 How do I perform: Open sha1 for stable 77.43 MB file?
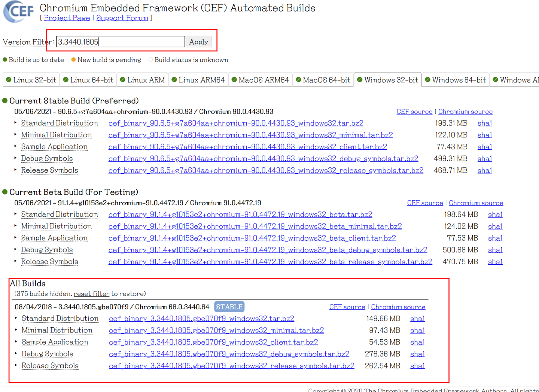click(485, 147)
